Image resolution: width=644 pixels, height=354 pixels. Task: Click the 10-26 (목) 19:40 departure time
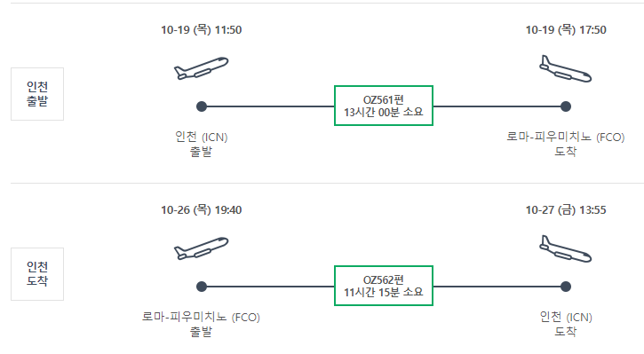[x=202, y=210]
